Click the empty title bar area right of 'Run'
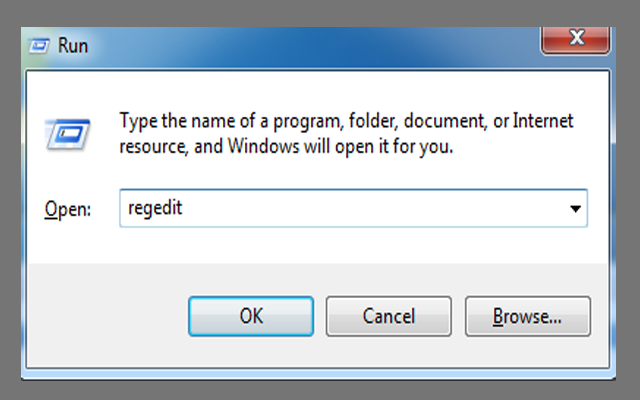The height and width of the screenshot is (400, 640). (300, 45)
